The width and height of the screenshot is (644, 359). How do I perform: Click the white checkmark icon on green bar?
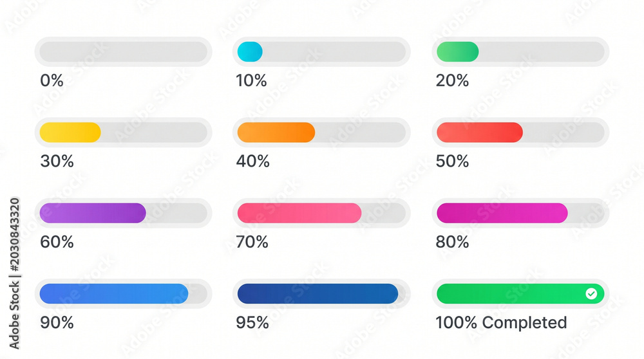click(x=591, y=294)
